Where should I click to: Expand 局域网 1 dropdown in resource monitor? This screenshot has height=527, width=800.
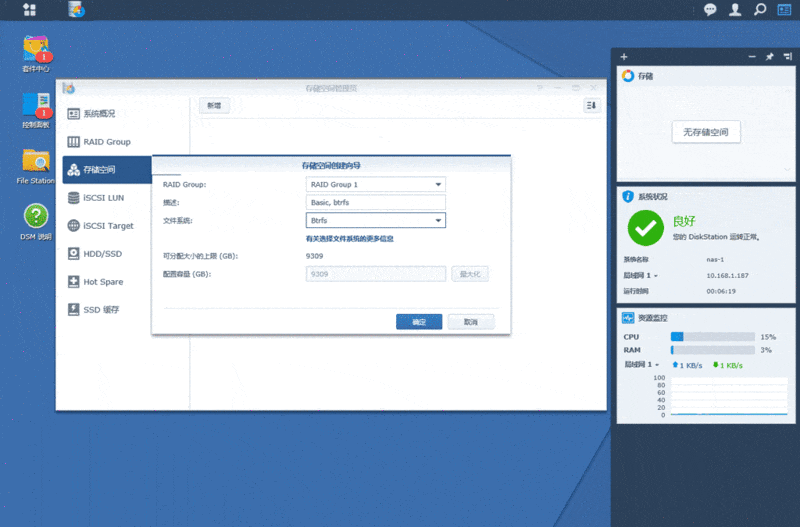click(642, 365)
